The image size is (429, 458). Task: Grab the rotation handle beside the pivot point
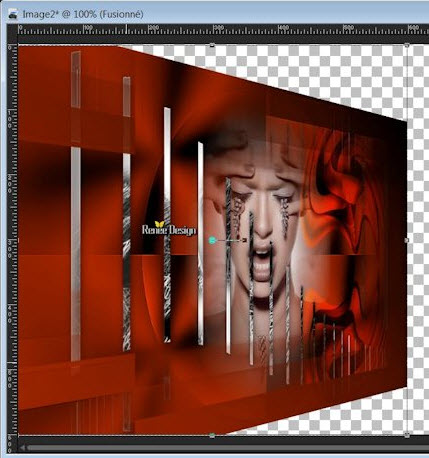pos(245,240)
